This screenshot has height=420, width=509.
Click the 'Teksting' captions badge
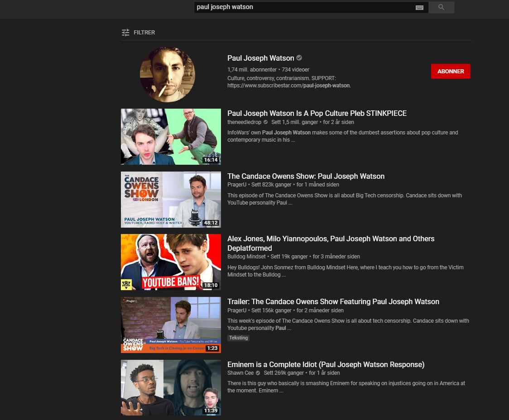238,338
